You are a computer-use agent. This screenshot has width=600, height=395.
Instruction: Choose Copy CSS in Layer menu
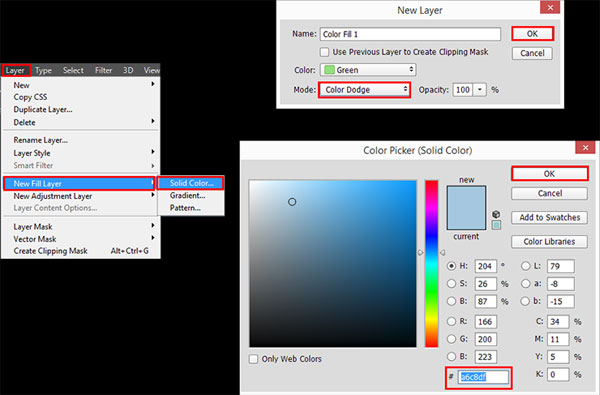(x=30, y=97)
